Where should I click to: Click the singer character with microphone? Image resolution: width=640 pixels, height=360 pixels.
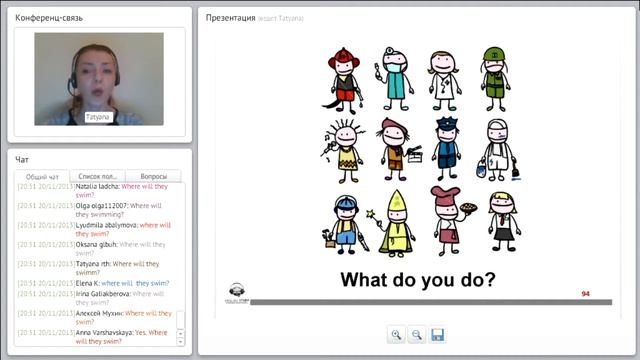click(344, 151)
